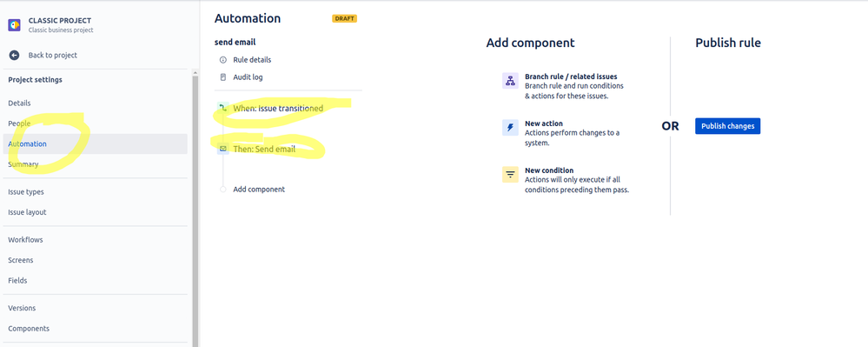Click the New action lightning icon
Viewport: 868px width, 347px height.
510,128
